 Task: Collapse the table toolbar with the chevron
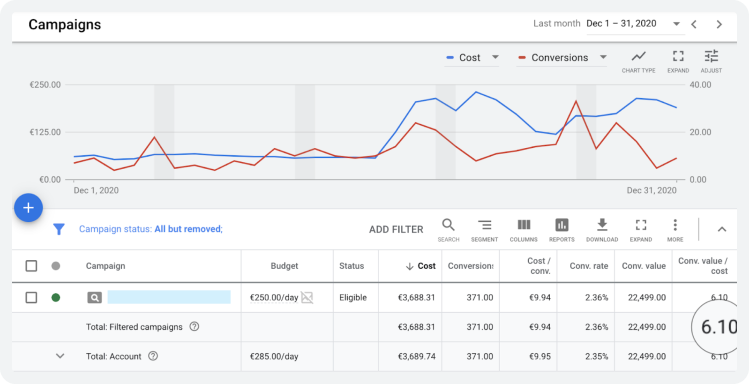tap(722, 229)
